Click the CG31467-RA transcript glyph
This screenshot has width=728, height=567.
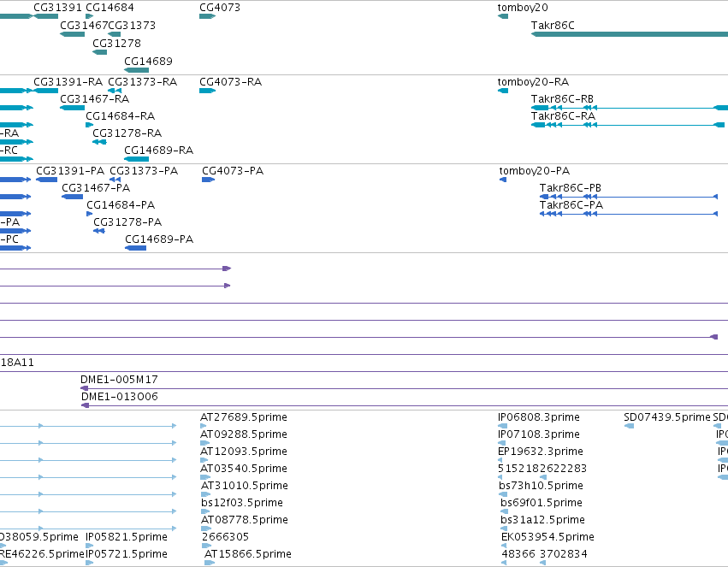[x=73, y=108]
